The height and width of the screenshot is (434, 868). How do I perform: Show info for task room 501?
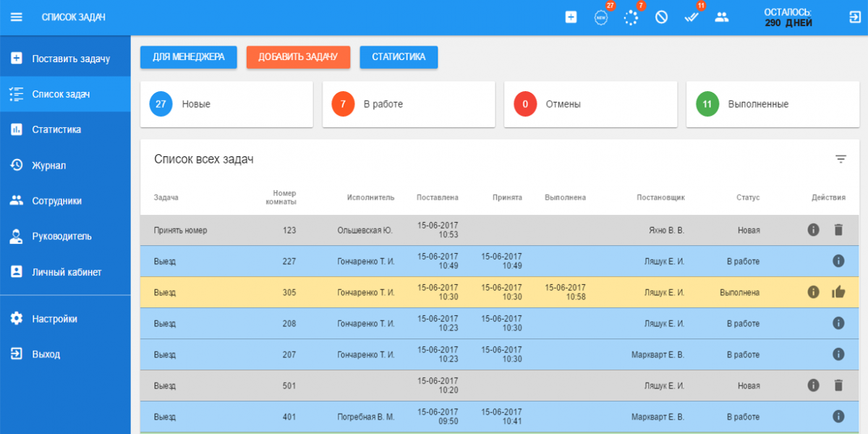pos(813,386)
